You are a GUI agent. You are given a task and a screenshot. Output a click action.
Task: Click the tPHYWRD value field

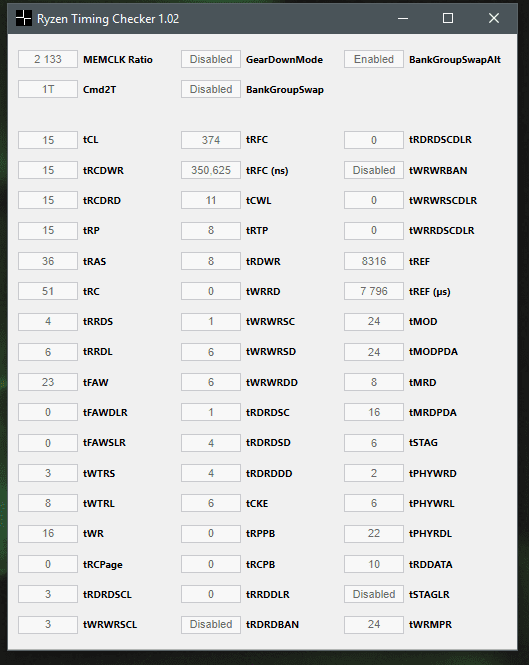point(374,473)
